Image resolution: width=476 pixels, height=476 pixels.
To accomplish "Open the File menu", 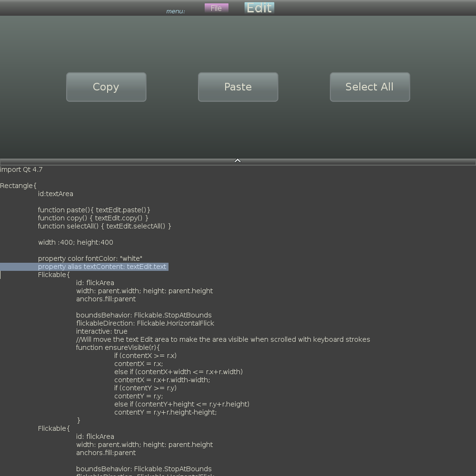I will click(216, 8).
